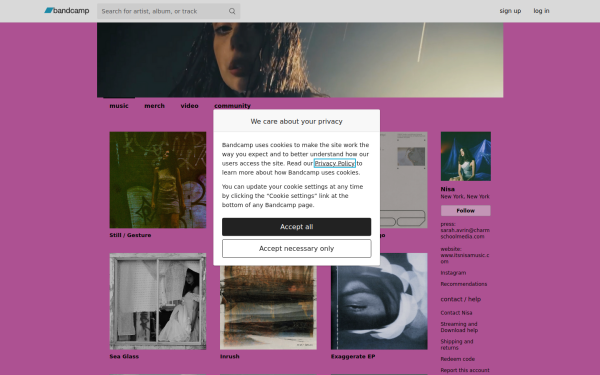Click the search magnifier icon
This screenshot has height=375, width=600.
click(x=232, y=11)
